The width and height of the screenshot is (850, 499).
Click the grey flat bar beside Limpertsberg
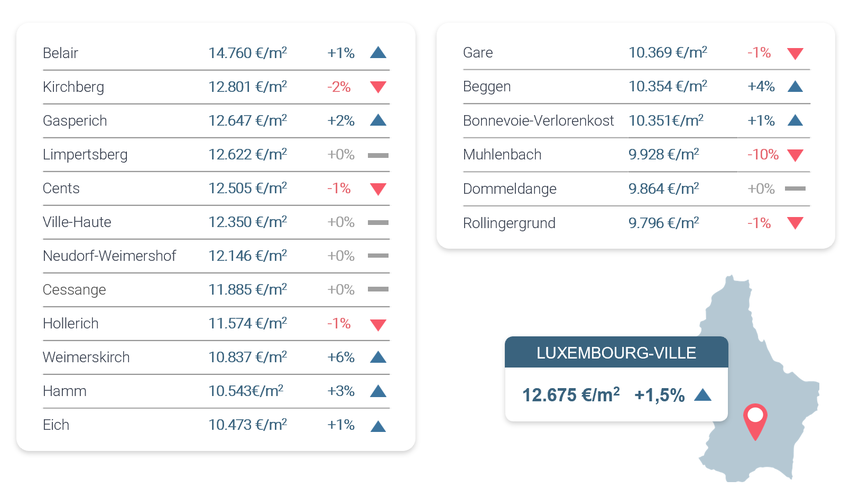click(x=378, y=155)
